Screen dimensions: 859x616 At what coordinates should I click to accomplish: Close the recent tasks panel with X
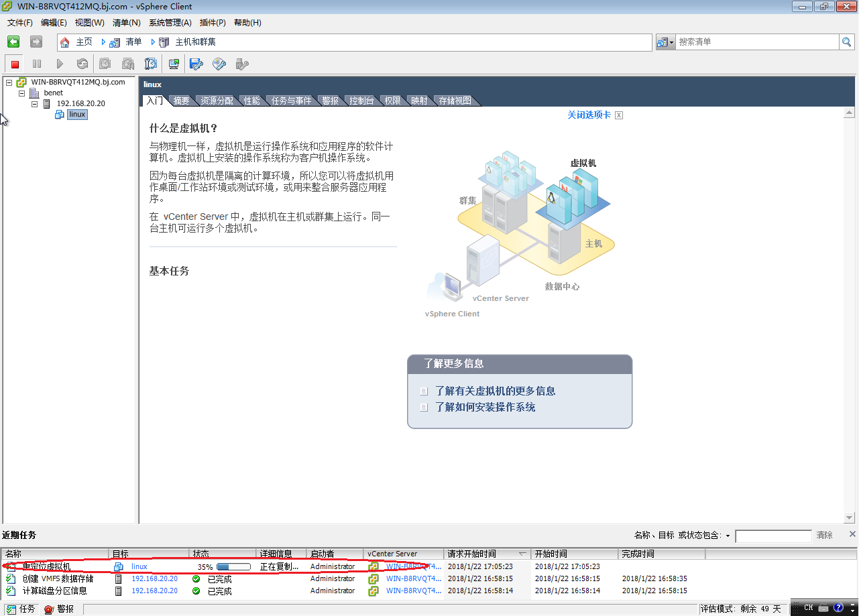(852, 534)
